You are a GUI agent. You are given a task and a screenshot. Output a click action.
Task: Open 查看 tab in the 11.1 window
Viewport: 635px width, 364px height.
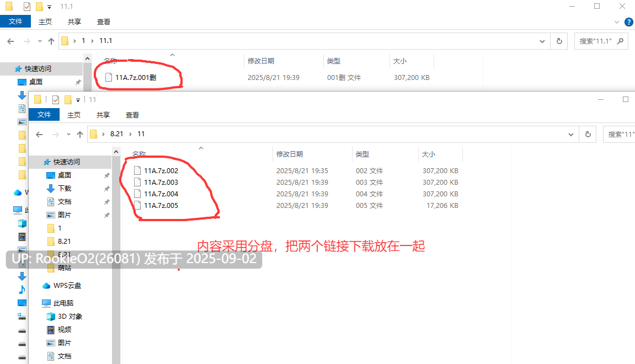click(x=103, y=22)
